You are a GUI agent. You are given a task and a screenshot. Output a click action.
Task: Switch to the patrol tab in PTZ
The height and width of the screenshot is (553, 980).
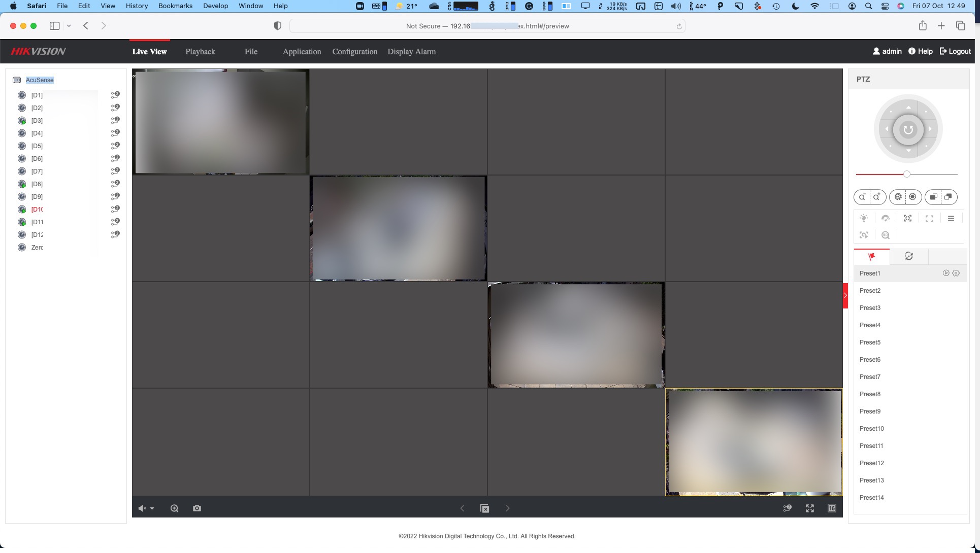coord(909,257)
